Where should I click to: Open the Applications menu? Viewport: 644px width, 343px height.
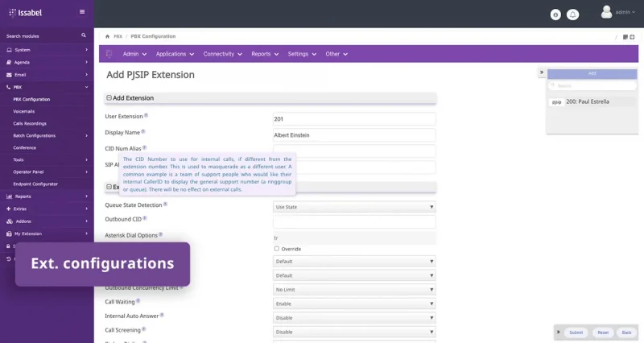(175, 54)
